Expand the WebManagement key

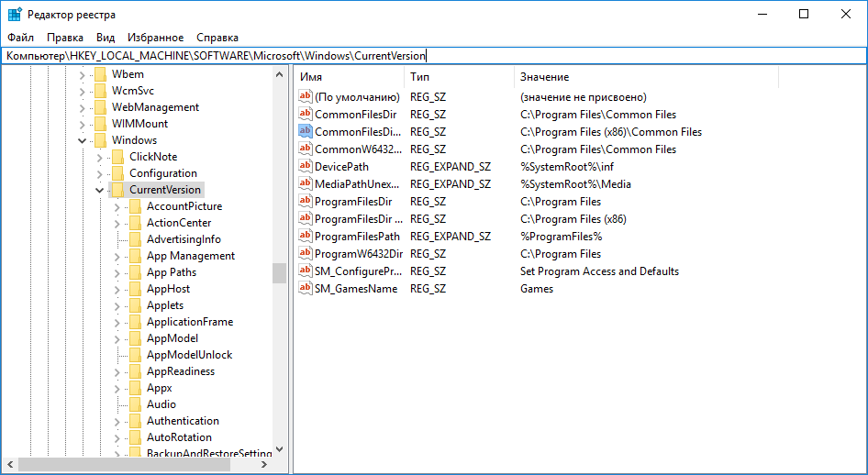[83, 107]
